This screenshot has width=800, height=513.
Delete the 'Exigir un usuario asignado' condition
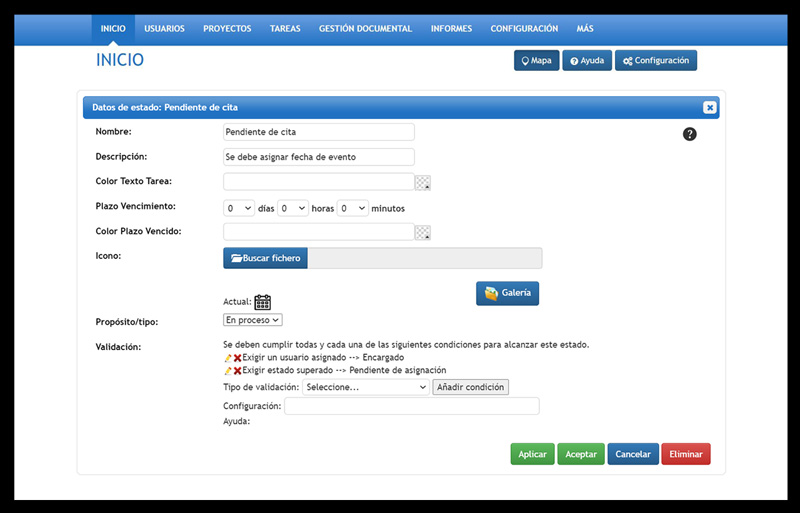[237, 357]
